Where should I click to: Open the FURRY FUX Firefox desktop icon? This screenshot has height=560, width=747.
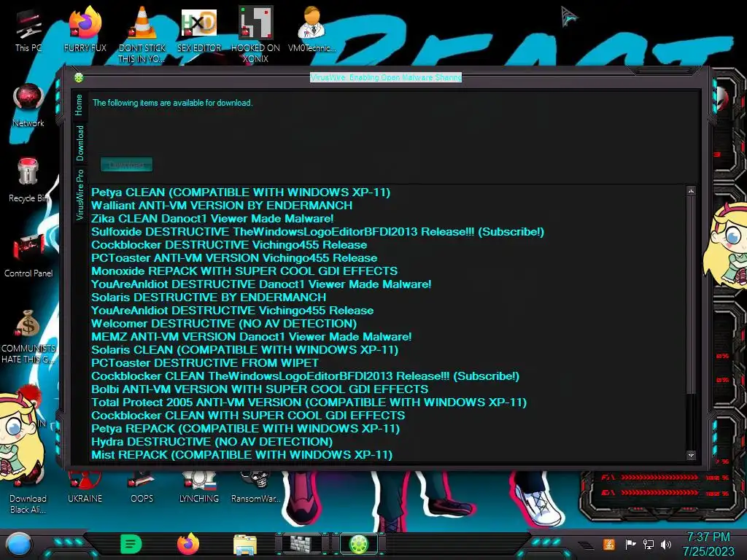85,29
